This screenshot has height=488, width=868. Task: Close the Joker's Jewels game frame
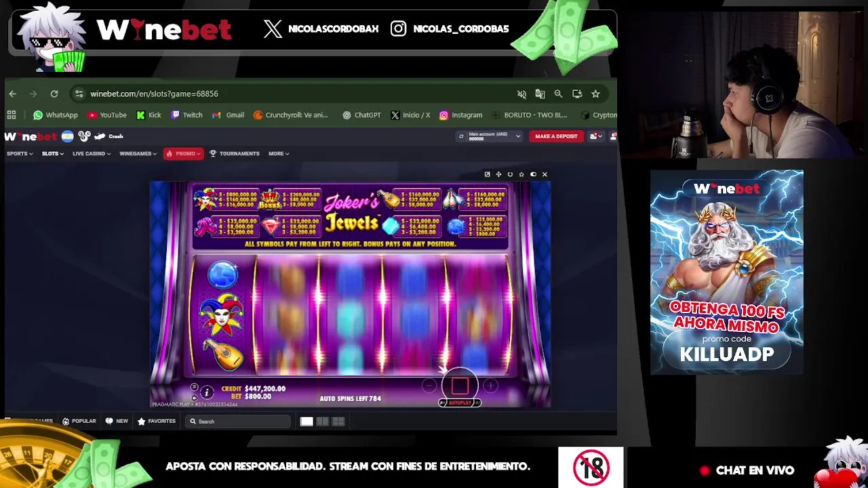click(545, 175)
